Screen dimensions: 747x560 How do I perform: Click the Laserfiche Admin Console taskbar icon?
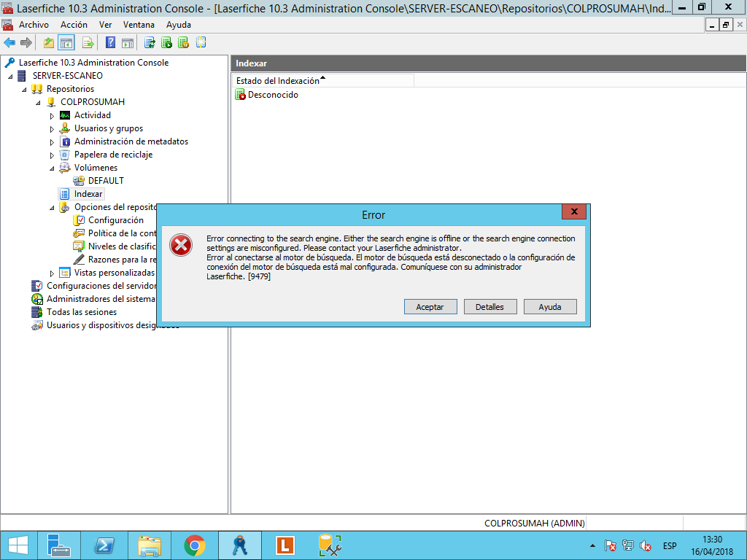click(239, 545)
